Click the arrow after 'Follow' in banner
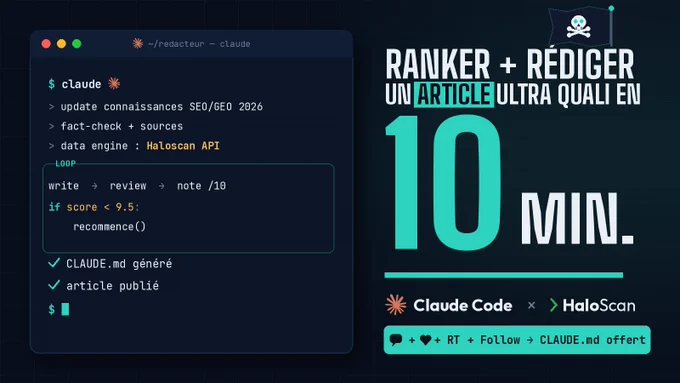The image size is (680, 383). (x=530, y=340)
